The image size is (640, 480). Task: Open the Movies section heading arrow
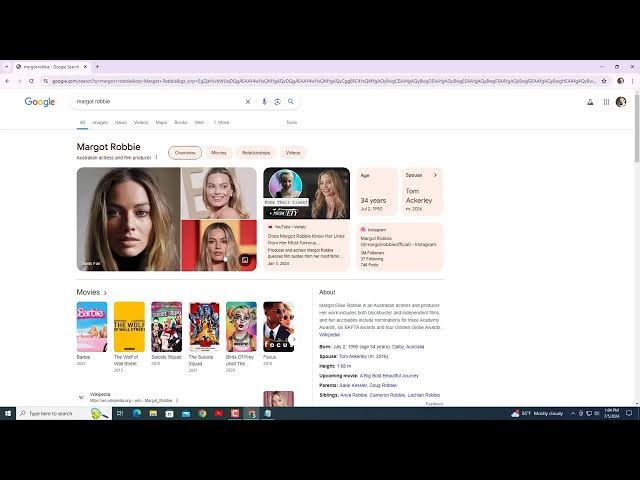point(105,293)
